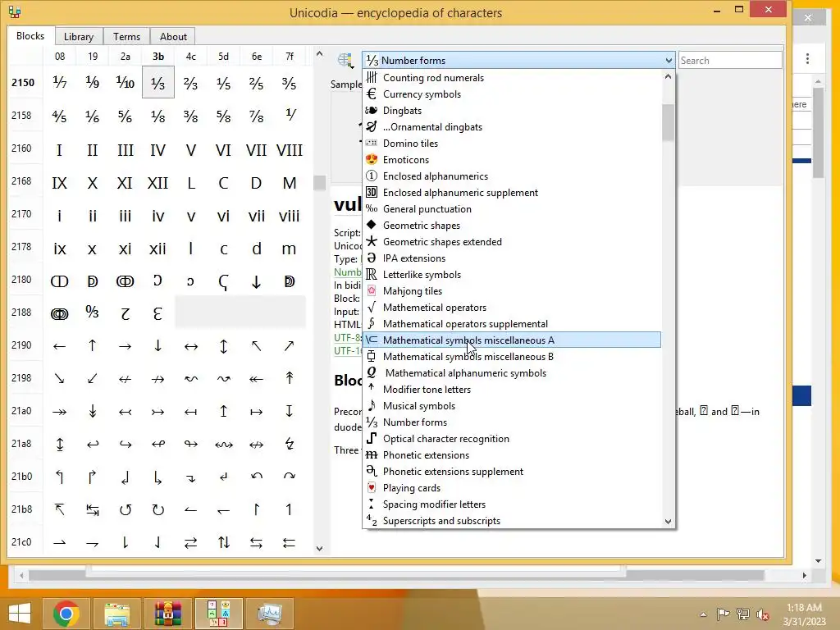Open the About tab
The image size is (840, 630).
tap(173, 36)
